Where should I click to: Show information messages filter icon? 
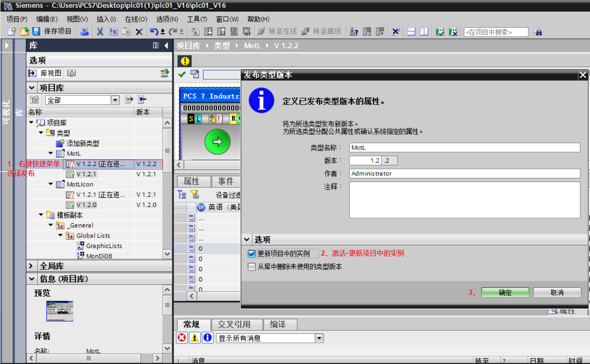[x=208, y=338]
